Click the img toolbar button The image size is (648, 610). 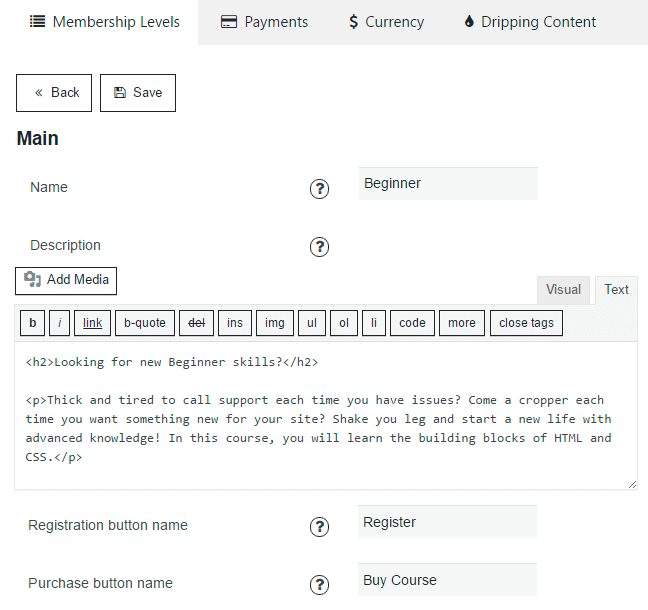[x=275, y=323]
